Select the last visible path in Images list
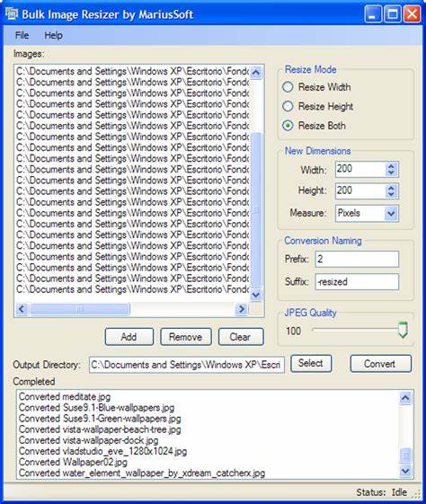Screen dimensions: 426x504 (132, 289)
